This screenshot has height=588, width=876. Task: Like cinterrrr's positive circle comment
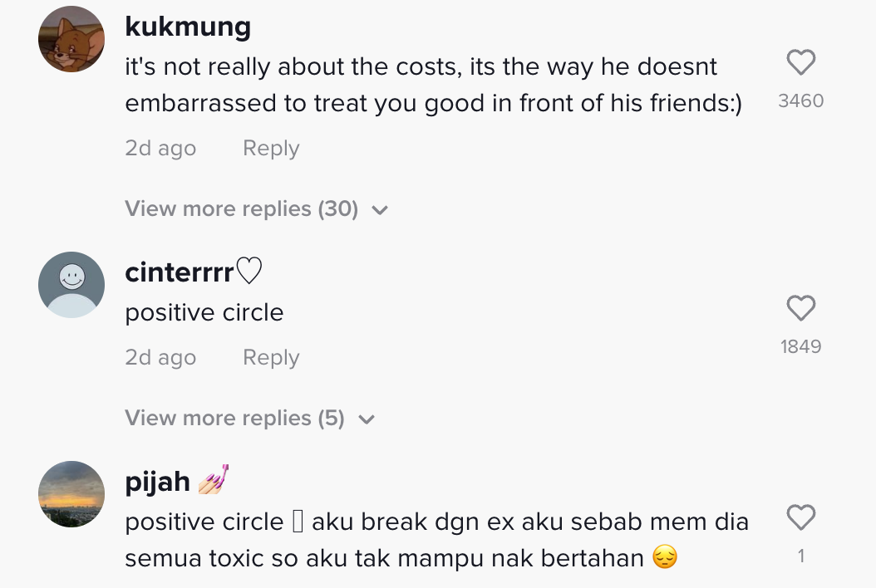[800, 309]
